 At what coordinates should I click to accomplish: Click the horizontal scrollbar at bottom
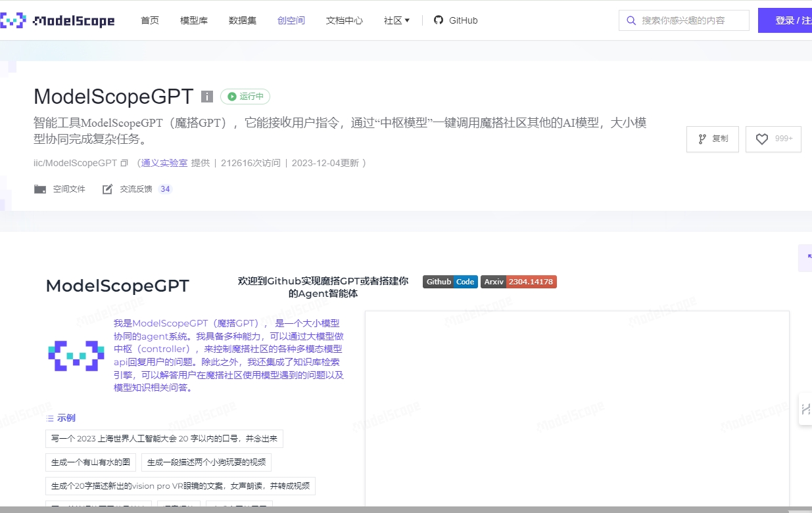406,510
